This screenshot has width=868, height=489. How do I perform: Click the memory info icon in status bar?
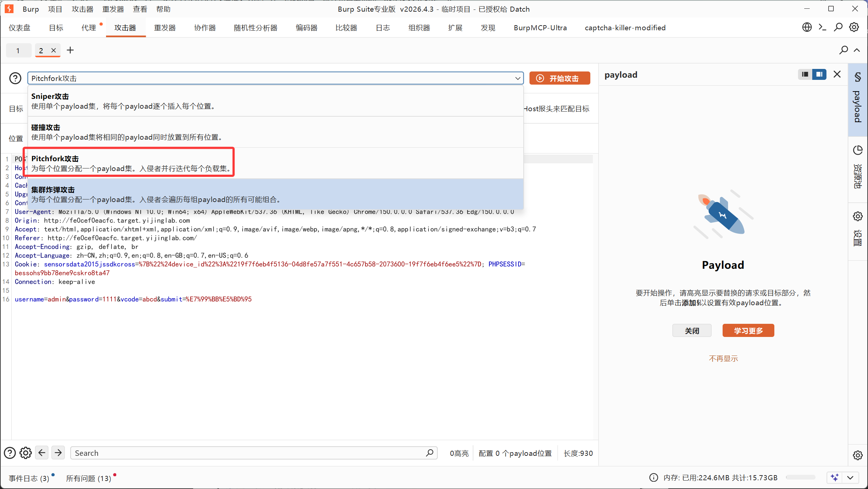point(654,478)
